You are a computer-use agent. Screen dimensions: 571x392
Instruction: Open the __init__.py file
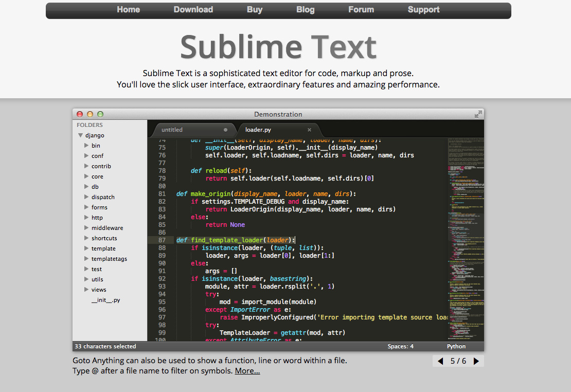pyautogui.click(x=105, y=300)
